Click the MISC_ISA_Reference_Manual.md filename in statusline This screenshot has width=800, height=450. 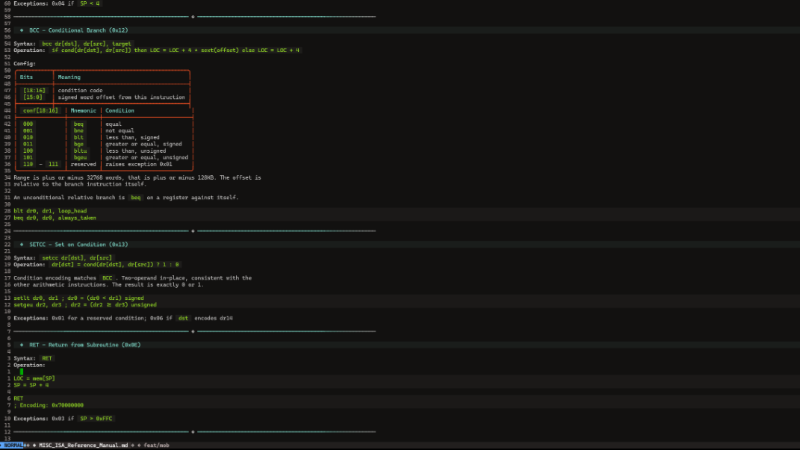(x=83, y=445)
